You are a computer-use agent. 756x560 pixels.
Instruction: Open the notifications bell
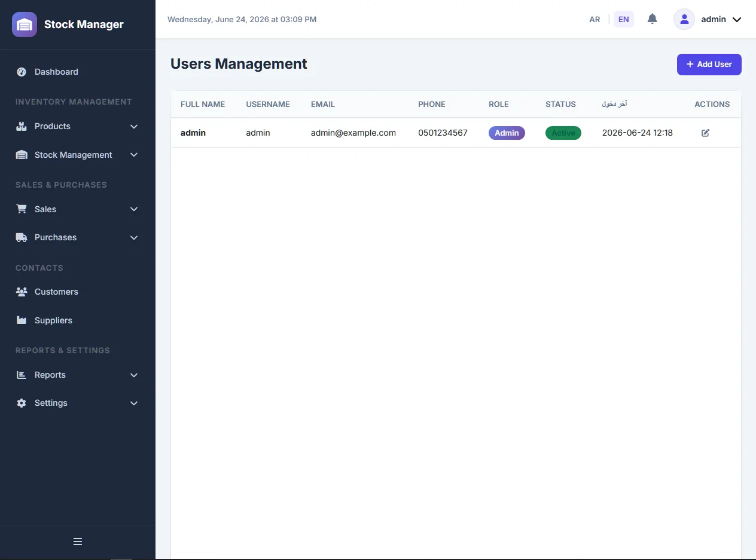tap(653, 19)
